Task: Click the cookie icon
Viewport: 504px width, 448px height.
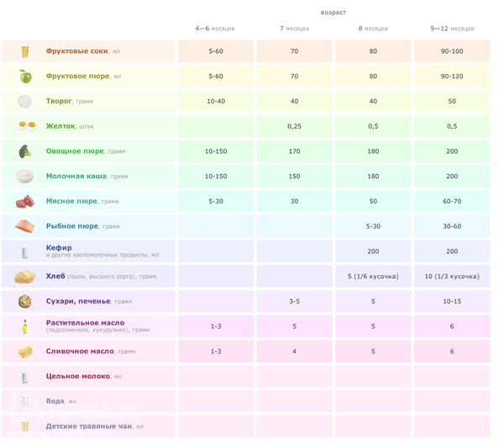Action: [x=24, y=301]
